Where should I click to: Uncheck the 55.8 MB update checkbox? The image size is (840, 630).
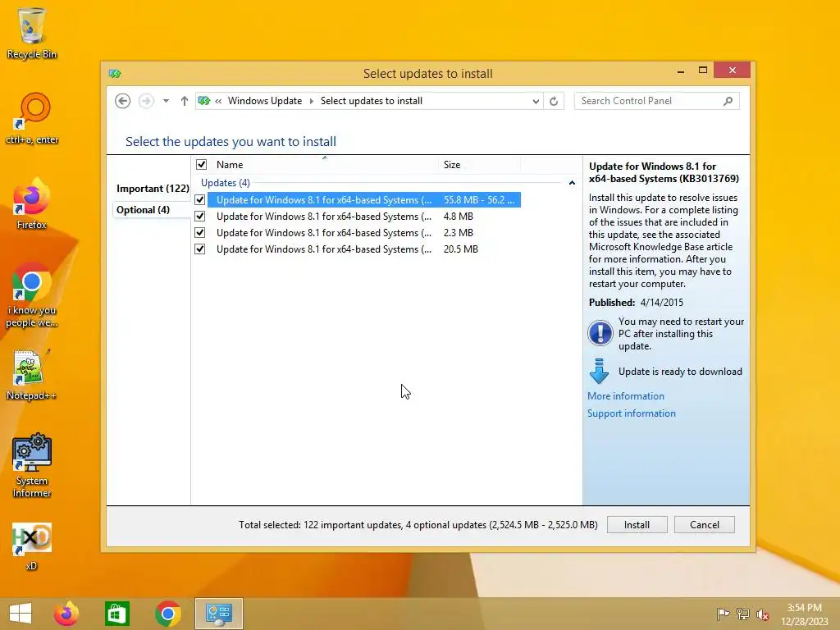[x=200, y=200]
